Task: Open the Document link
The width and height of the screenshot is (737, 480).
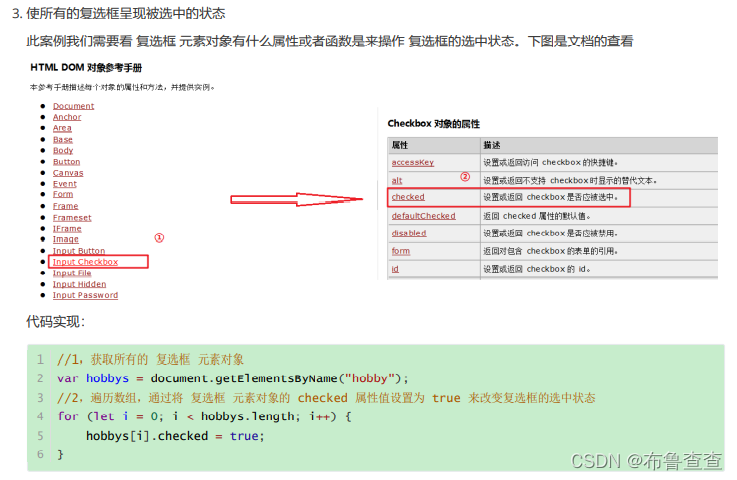Action: coord(73,106)
